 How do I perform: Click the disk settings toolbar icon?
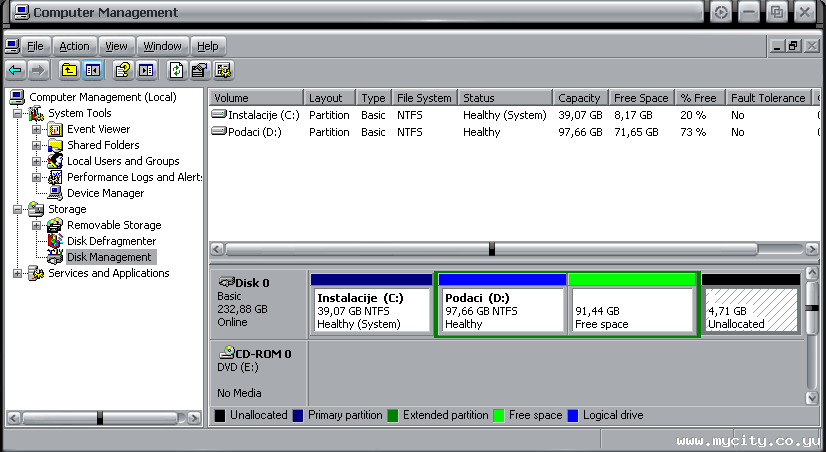tap(223, 70)
